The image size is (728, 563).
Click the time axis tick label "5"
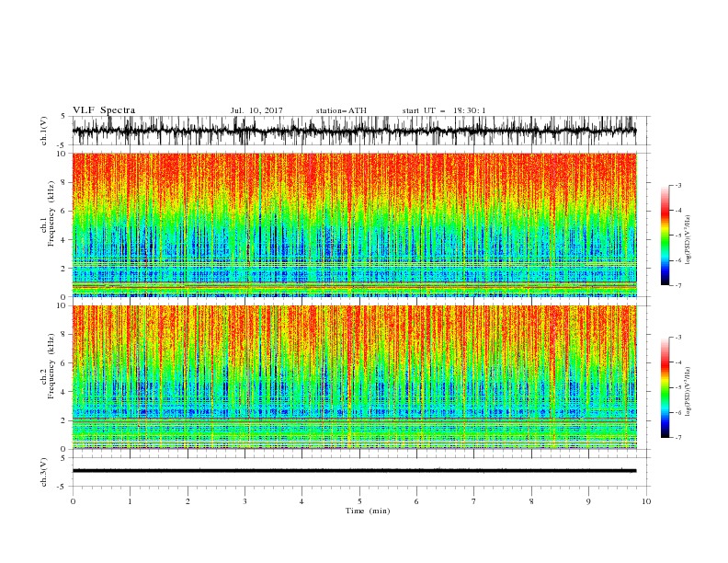(x=359, y=501)
